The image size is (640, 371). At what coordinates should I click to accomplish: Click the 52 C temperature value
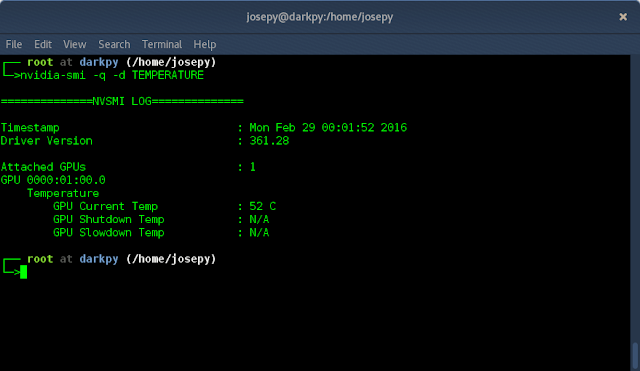pyautogui.click(x=263, y=207)
